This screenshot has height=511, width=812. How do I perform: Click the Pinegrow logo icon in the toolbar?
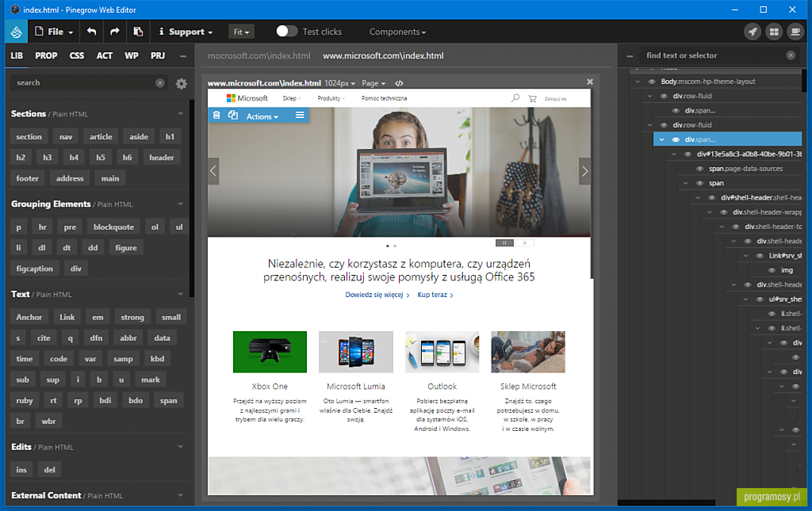pos(16,32)
